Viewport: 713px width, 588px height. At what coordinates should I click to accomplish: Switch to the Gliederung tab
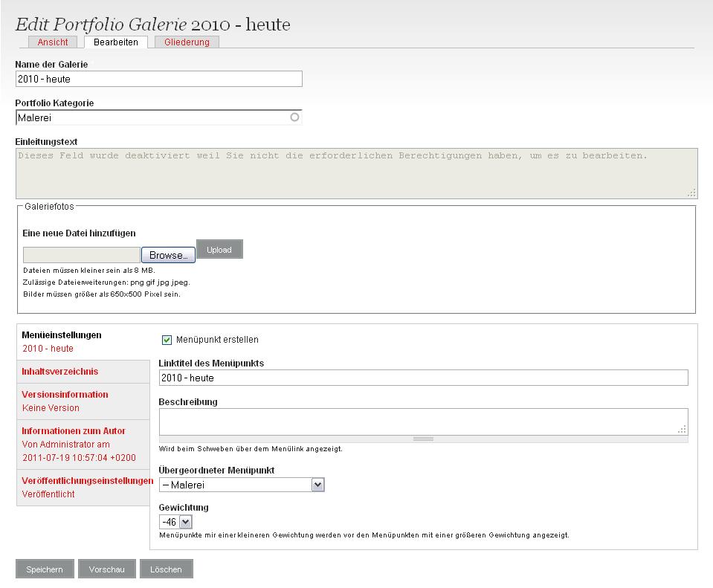pyautogui.click(x=187, y=42)
